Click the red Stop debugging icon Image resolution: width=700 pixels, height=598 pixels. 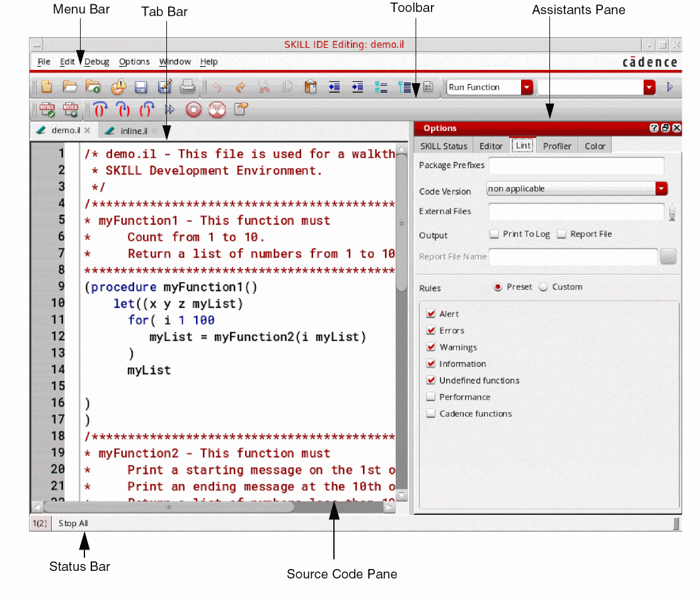pos(193,110)
